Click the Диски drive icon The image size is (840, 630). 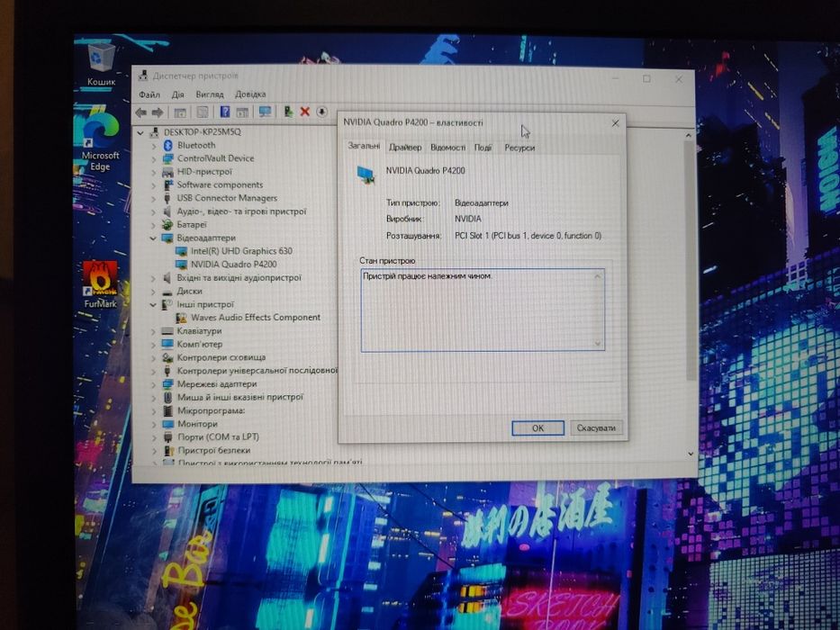[167, 292]
